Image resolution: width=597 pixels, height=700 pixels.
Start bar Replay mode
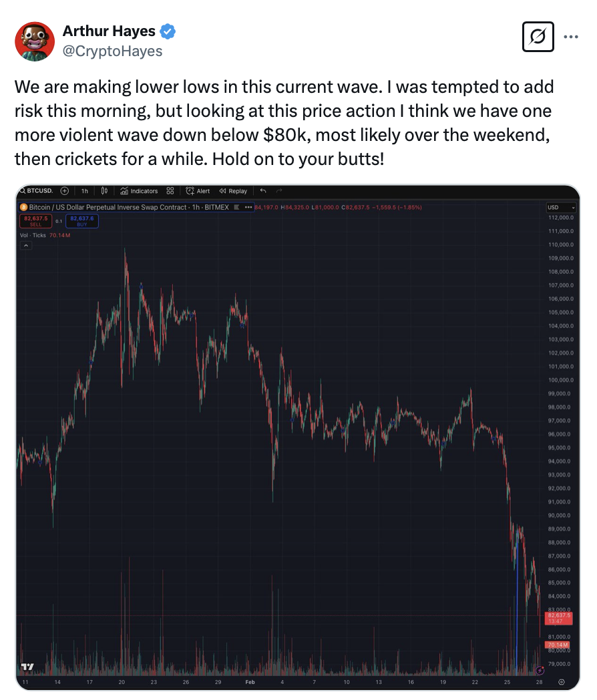point(232,191)
